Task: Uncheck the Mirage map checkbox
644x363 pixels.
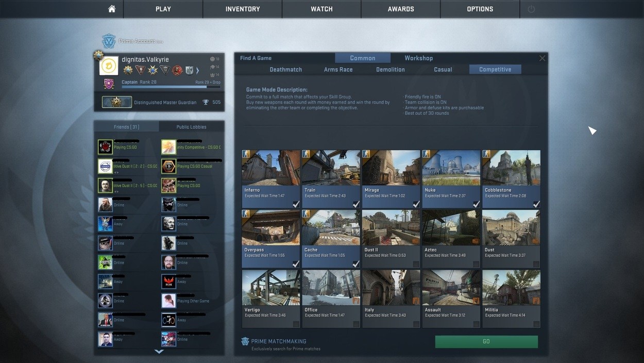Action: pos(416,204)
